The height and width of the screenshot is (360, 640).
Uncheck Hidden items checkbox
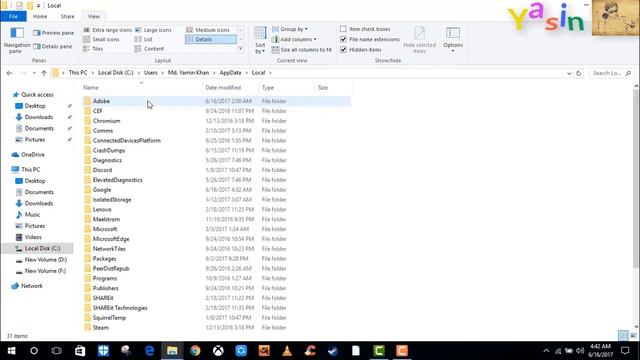(x=343, y=49)
